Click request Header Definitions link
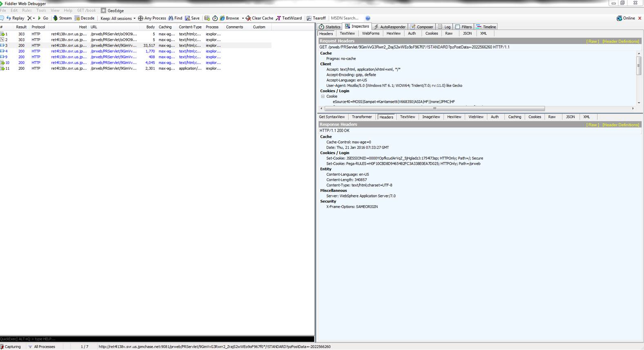Viewport: 644px width, 350px height. pos(621,41)
